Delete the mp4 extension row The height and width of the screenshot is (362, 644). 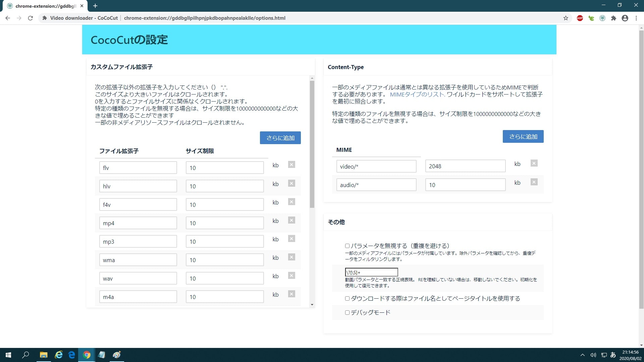point(291,220)
